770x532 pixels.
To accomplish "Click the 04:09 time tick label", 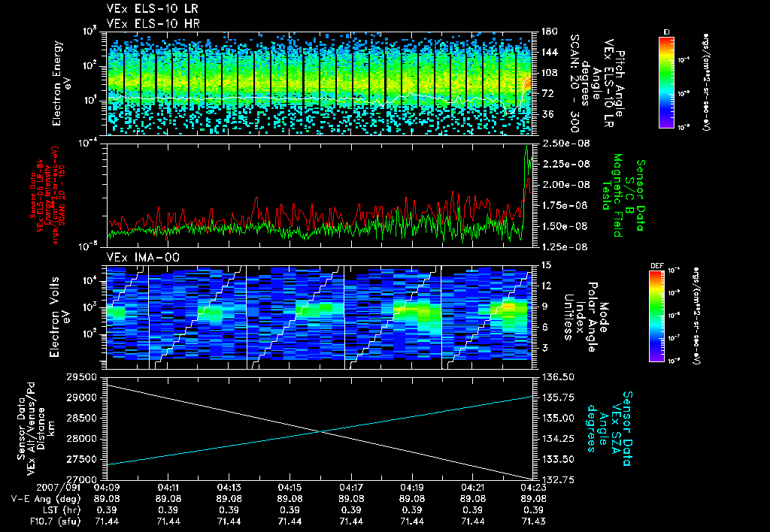I will (x=107, y=488).
